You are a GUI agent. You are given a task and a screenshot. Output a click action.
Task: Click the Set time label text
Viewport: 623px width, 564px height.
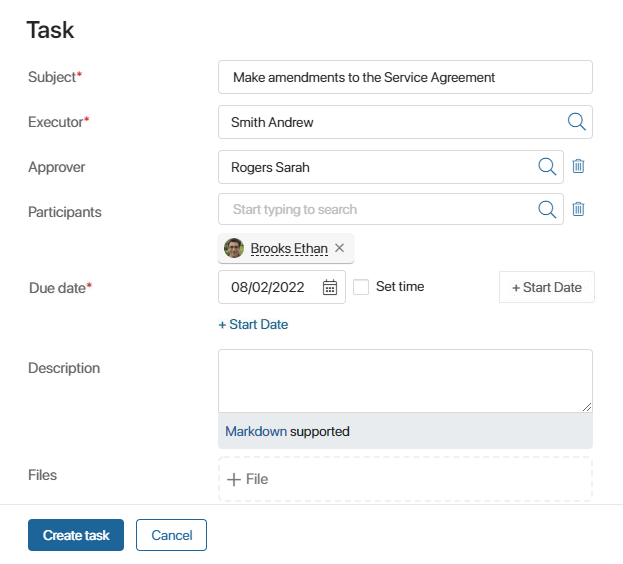400,286
